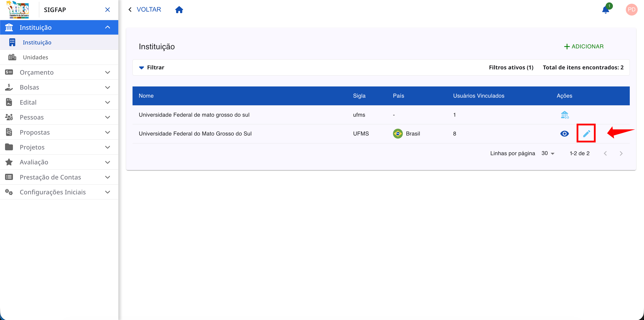View Universidade Federal do Mato Grosso do Sul details
Screen dimensions: 644x320
coord(564,134)
